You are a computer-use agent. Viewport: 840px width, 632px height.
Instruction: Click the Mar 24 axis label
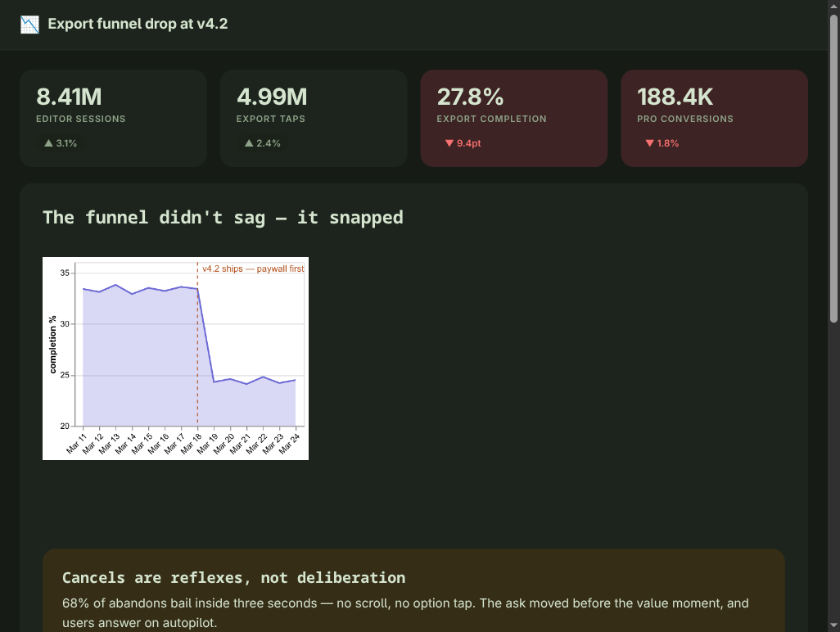coord(289,444)
